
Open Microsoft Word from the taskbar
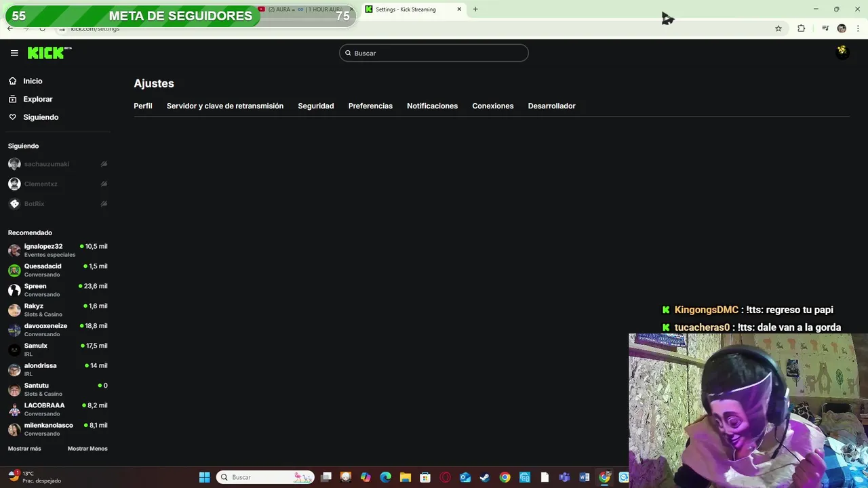point(584,477)
